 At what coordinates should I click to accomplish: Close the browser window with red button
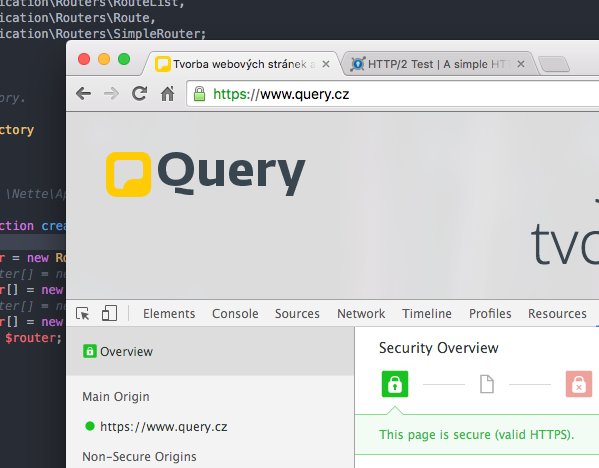pyautogui.click(x=84, y=59)
